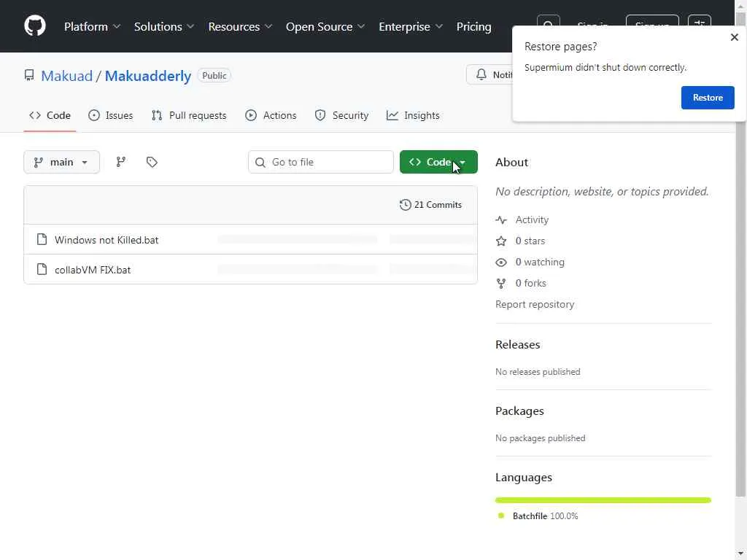Click the Public visibility label
747x560 pixels.
click(214, 76)
